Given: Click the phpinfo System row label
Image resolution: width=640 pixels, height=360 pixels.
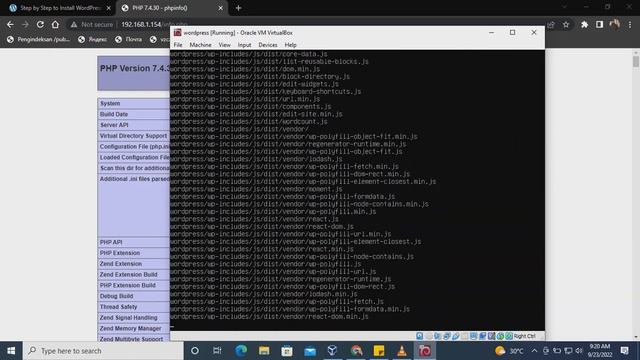Looking at the screenshot, I should click(110, 104).
